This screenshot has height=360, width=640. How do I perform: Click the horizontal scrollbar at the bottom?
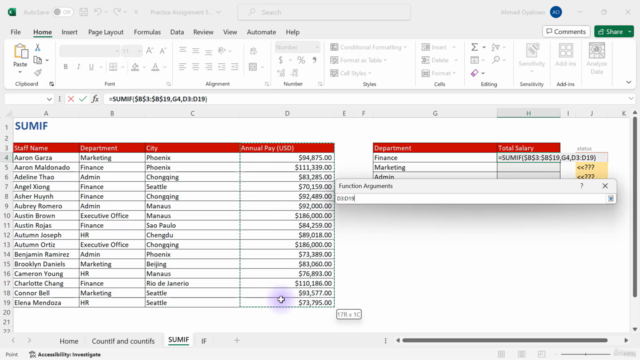pyautogui.click(x=504, y=340)
